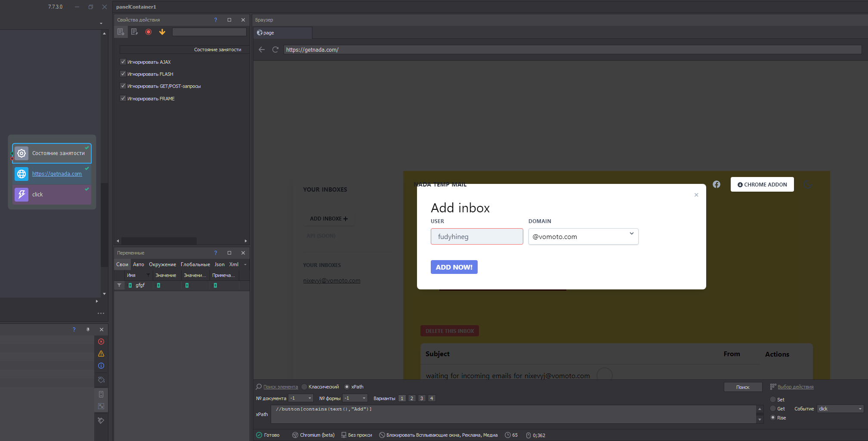Click the https://getnada.com action link
Screen dimensions: 868x441
(x=57, y=174)
